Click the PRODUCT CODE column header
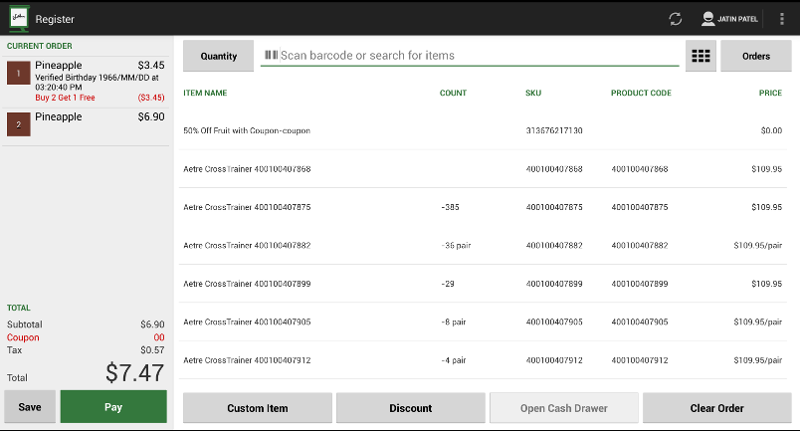800x431 pixels. click(641, 93)
